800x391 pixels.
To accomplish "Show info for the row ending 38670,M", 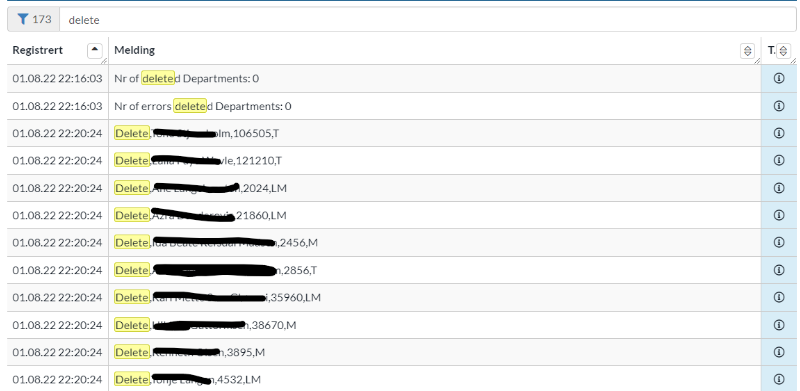I will pos(779,325).
